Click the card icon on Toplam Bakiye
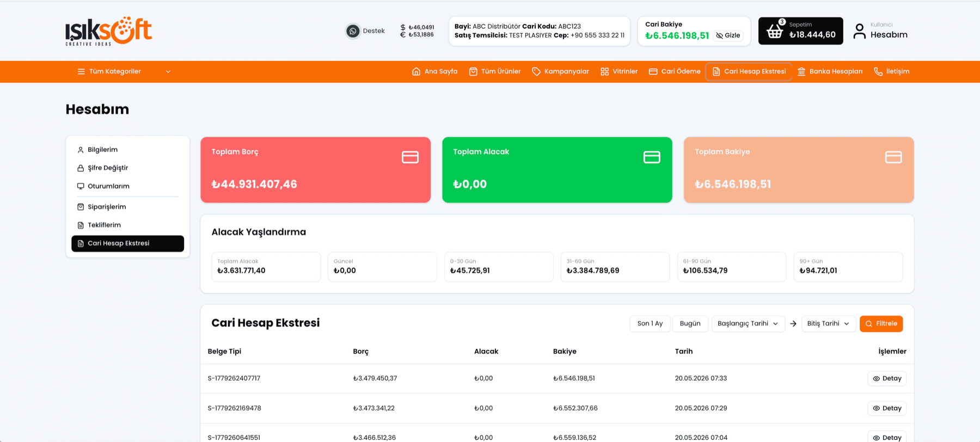 [x=893, y=157]
